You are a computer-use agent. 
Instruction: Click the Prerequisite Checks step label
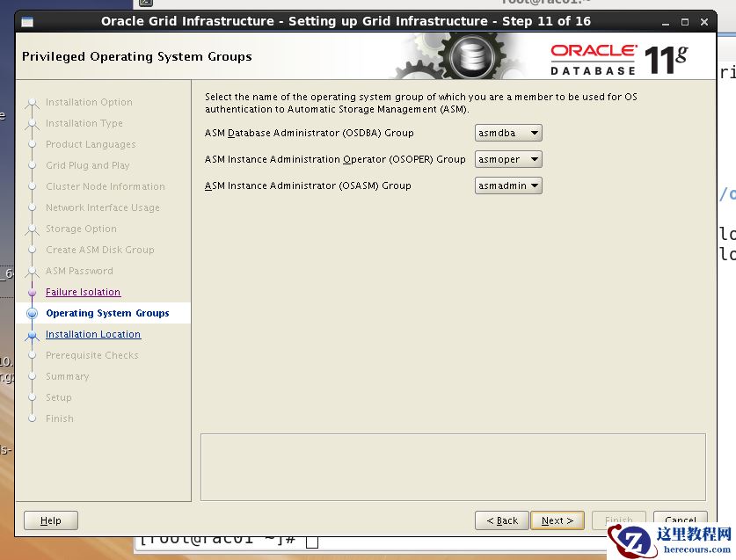(92, 355)
